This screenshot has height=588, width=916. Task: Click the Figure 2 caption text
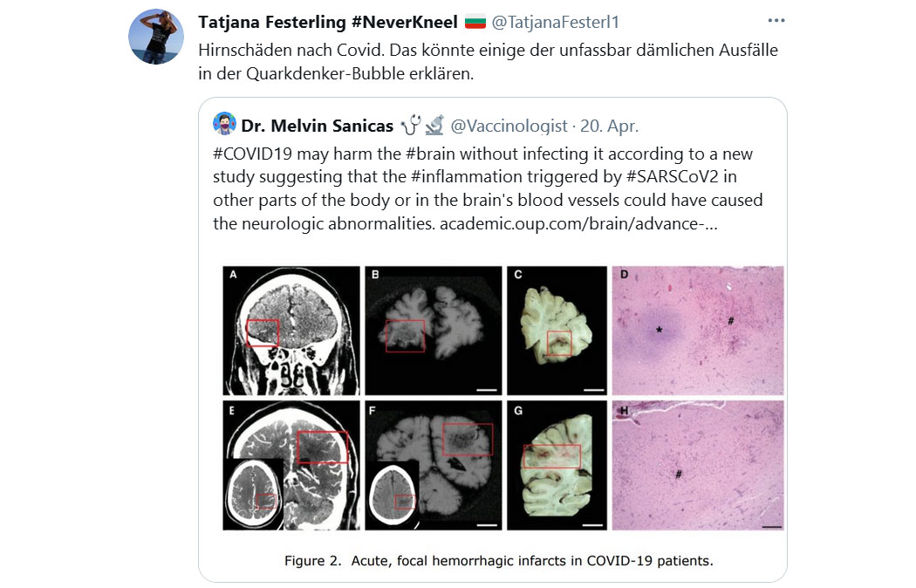coord(499,561)
